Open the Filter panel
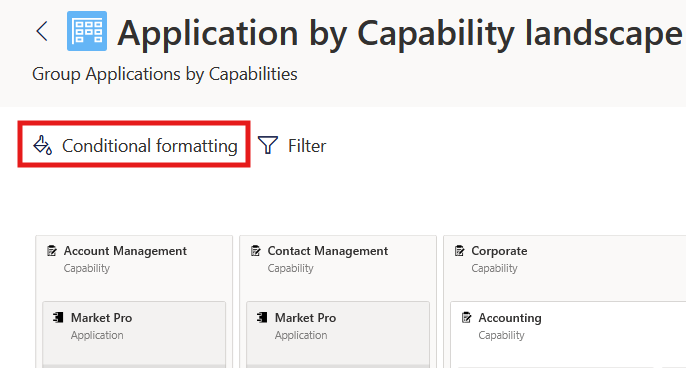This screenshot has height=368, width=686. (292, 145)
